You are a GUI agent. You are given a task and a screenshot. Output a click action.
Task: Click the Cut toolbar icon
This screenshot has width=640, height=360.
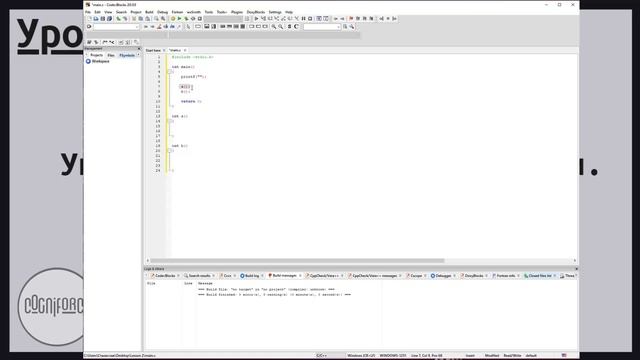[134, 19]
